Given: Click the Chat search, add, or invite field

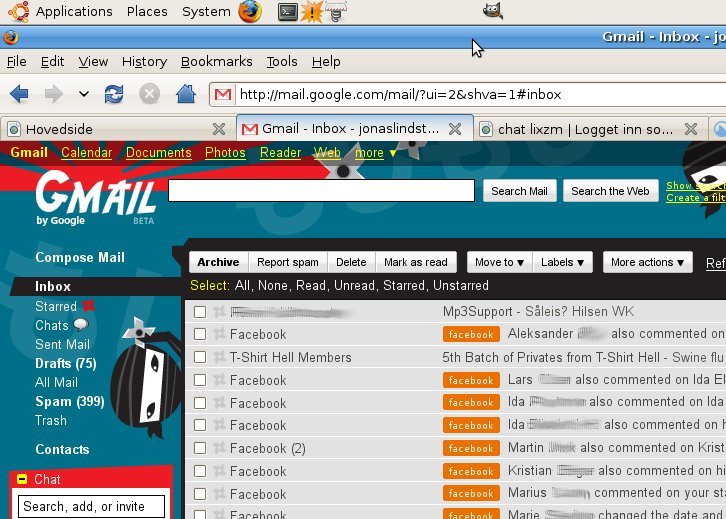Looking at the screenshot, I should [91, 506].
